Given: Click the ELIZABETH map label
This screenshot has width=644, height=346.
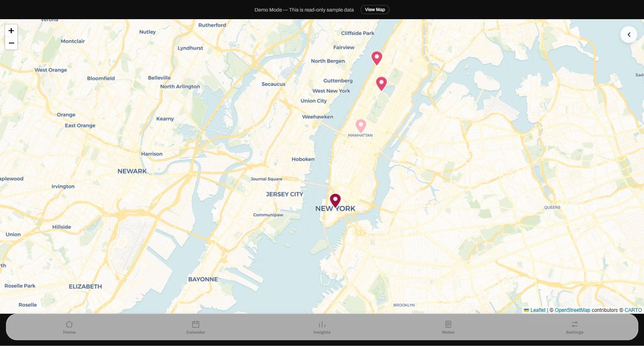Looking at the screenshot, I should point(85,287).
